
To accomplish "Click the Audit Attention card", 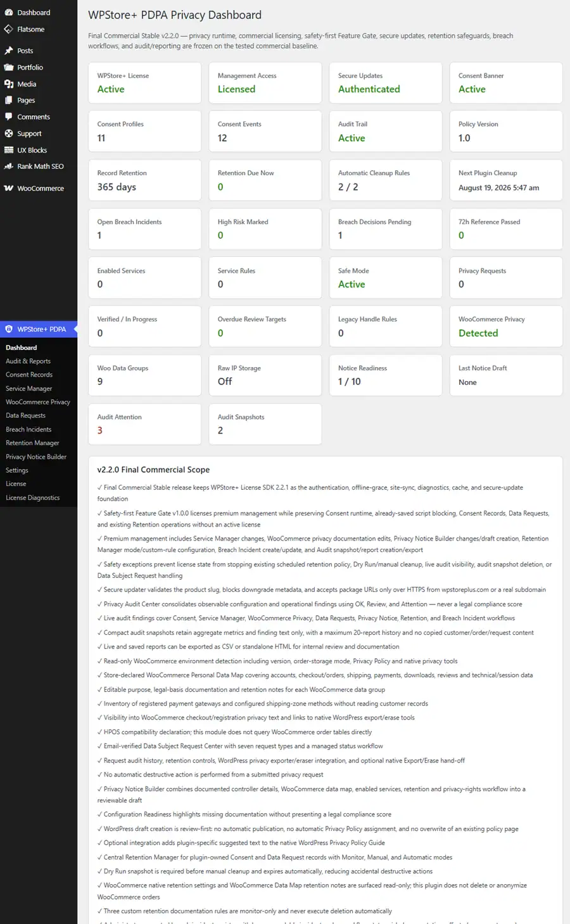I will pos(145,424).
